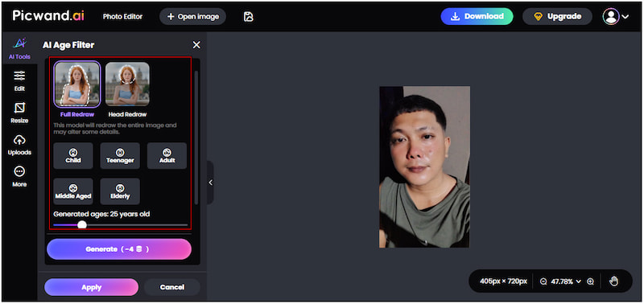
Task: Click the Apply button
Action: coord(91,287)
